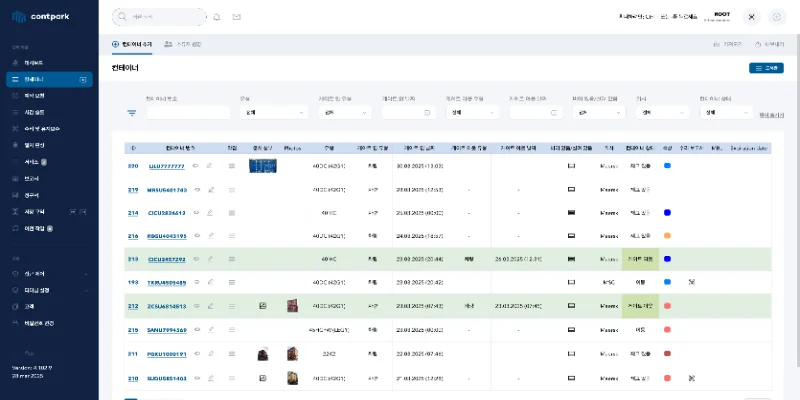Open the mail envelope icon
The image size is (800, 400).
(236, 17)
